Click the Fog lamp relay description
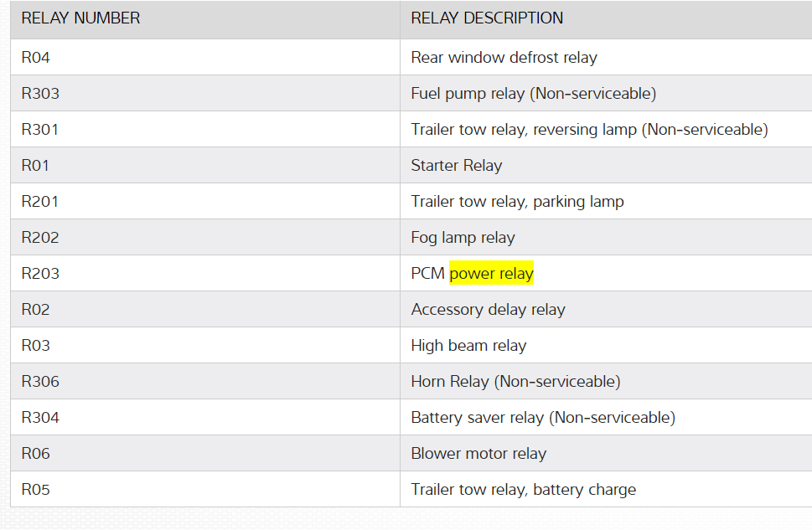Image resolution: width=812 pixels, height=530 pixels. tap(463, 238)
